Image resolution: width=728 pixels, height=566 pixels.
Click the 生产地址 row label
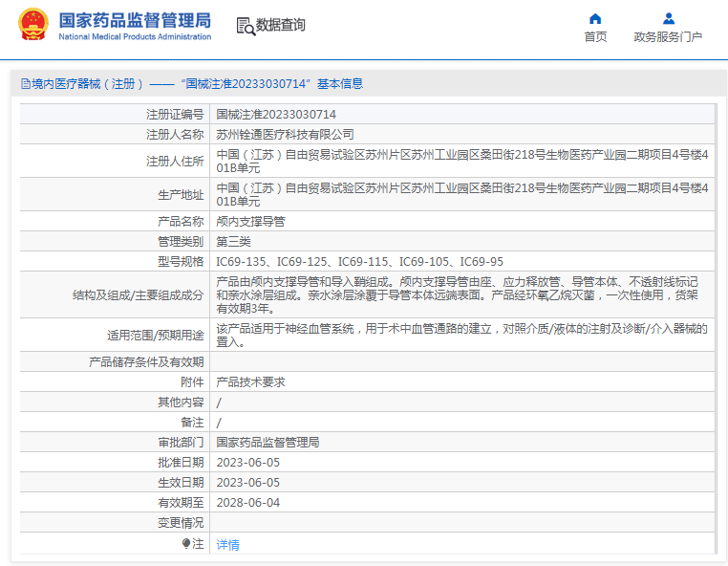point(181,195)
